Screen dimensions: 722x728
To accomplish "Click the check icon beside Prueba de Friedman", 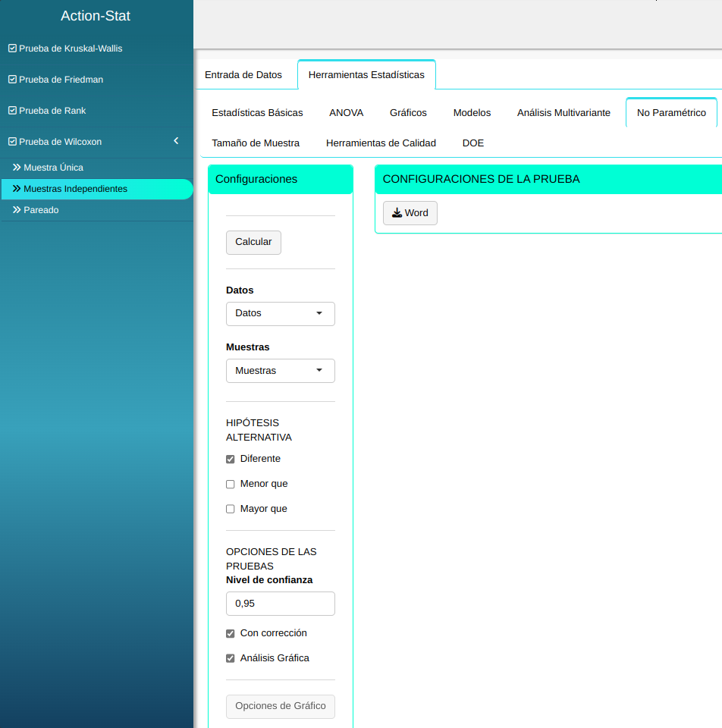I will (12, 80).
